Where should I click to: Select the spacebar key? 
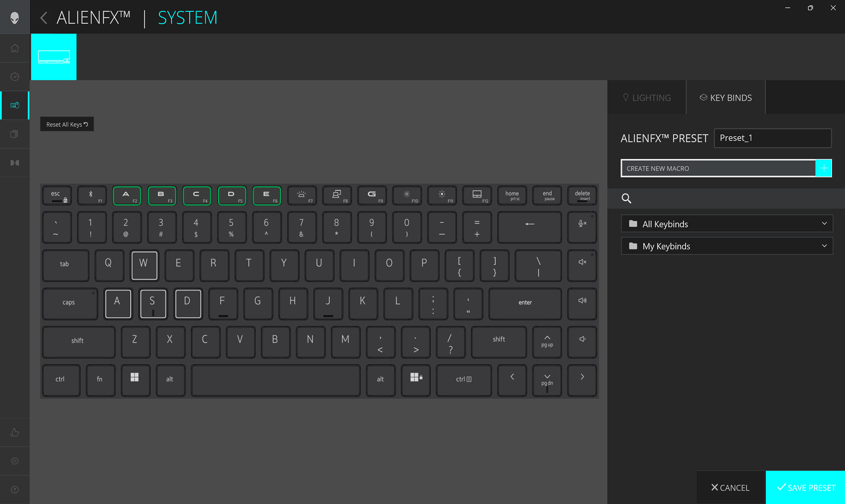point(276,381)
